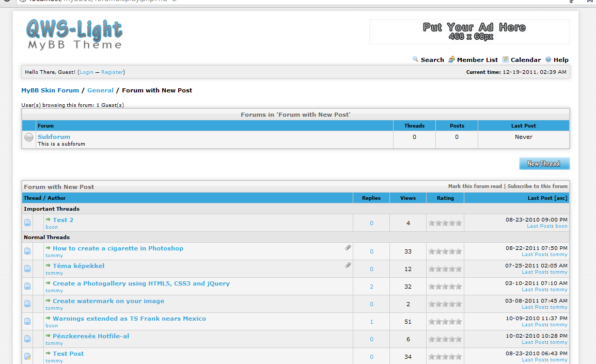Click Mark this forum read
The width and height of the screenshot is (596, 364).
coord(475,186)
